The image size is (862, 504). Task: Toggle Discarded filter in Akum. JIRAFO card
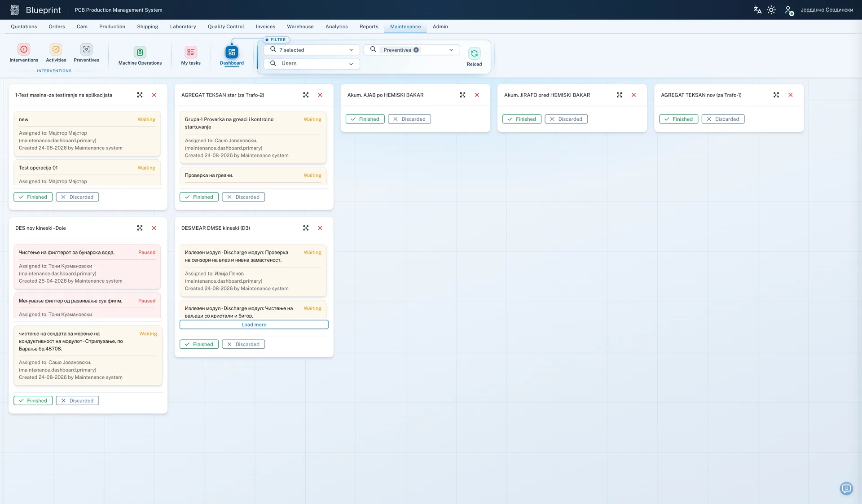click(x=566, y=119)
